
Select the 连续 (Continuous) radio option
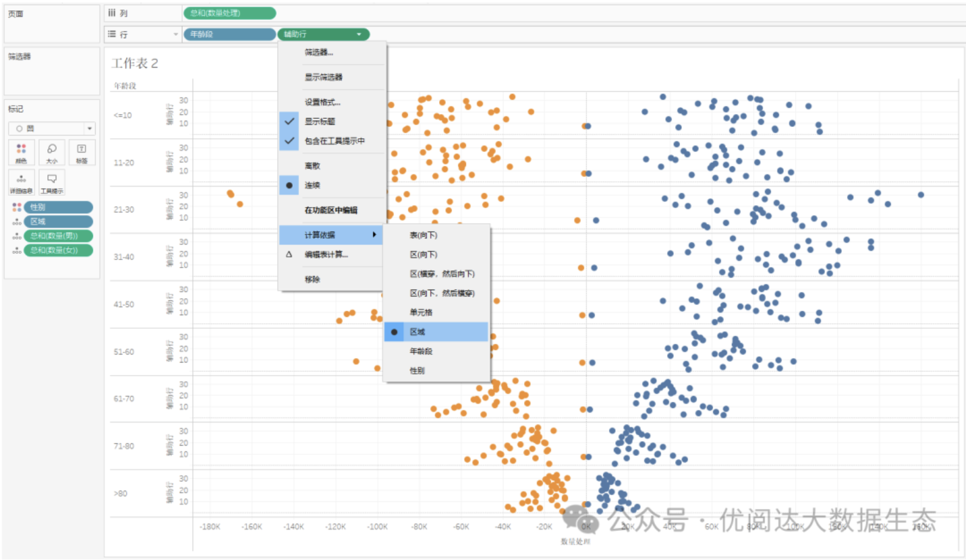click(312, 185)
